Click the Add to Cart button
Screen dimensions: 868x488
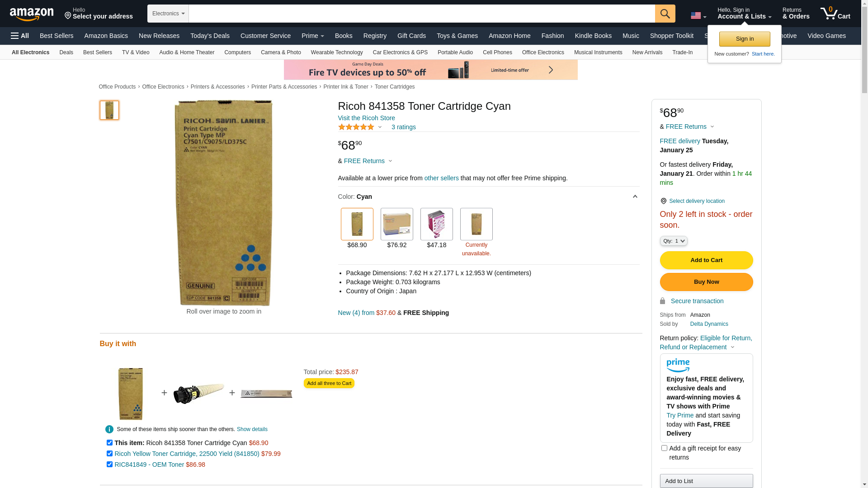[x=706, y=260]
